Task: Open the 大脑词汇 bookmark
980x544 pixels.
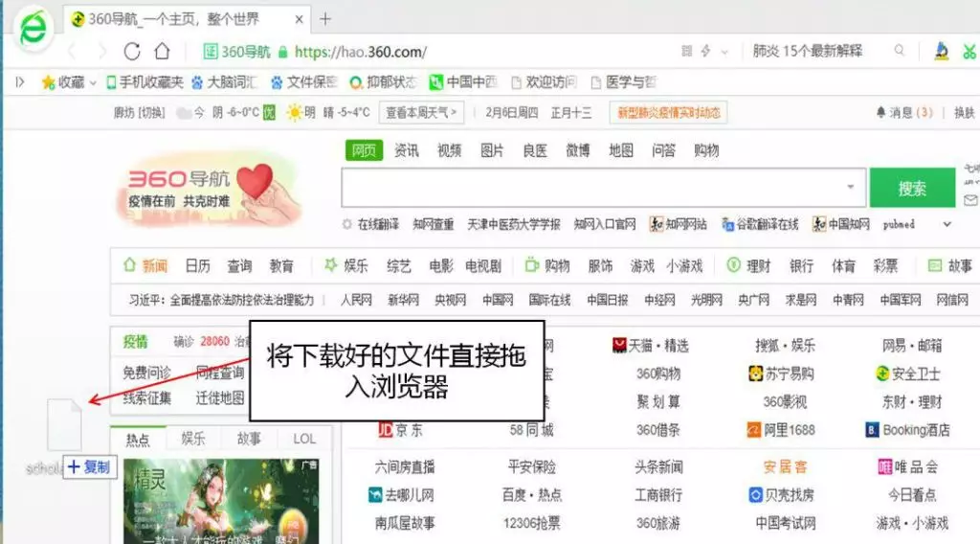Action: (x=224, y=82)
